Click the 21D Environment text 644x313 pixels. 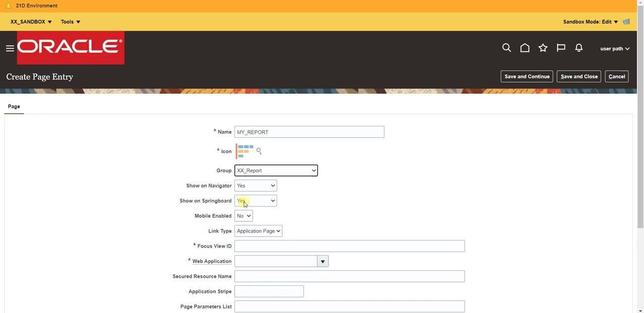37,6
